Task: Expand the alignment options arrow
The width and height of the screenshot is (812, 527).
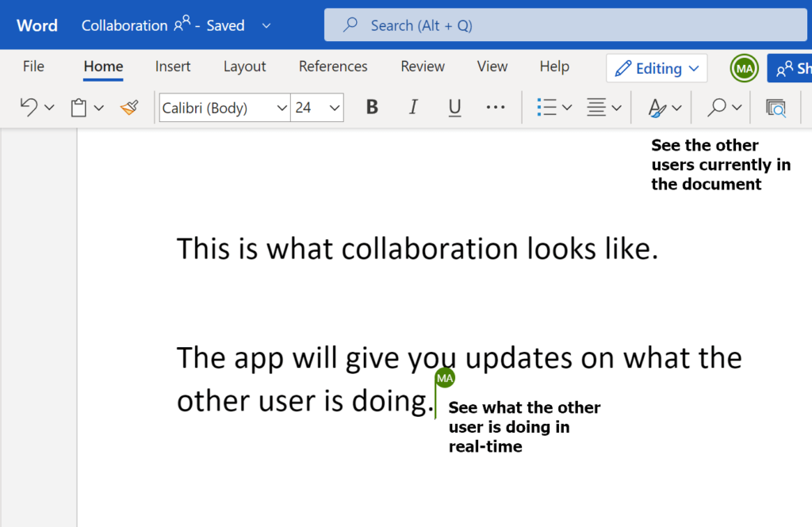Action: pos(616,108)
